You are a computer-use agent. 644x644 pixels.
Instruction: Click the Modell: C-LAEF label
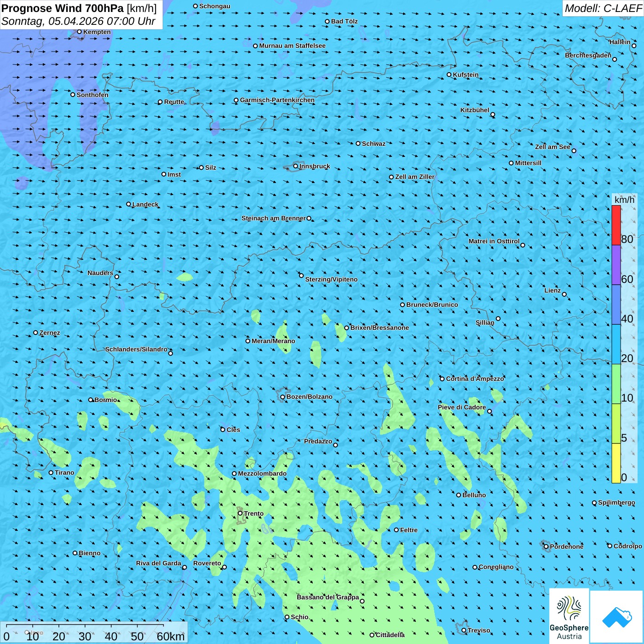603,8
